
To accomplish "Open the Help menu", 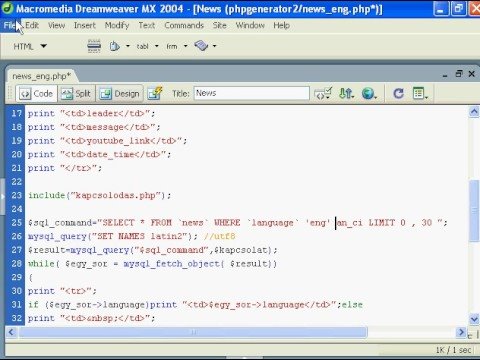I will [281, 25].
